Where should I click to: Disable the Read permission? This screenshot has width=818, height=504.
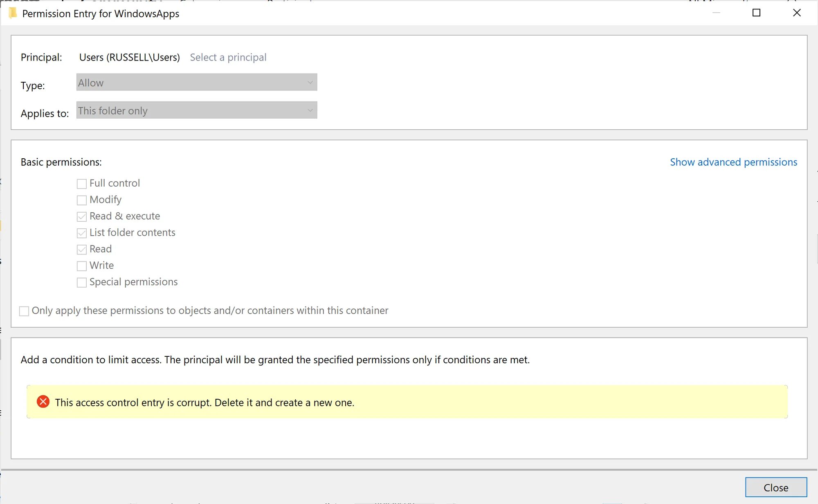point(81,249)
